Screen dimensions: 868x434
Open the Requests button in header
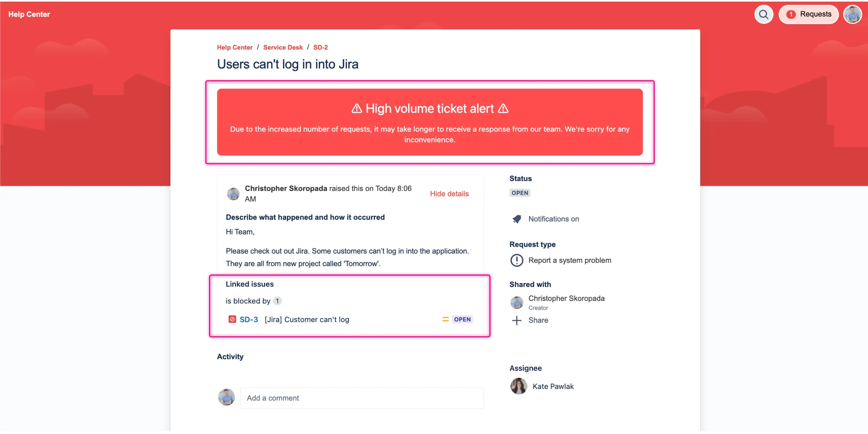pos(808,15)
